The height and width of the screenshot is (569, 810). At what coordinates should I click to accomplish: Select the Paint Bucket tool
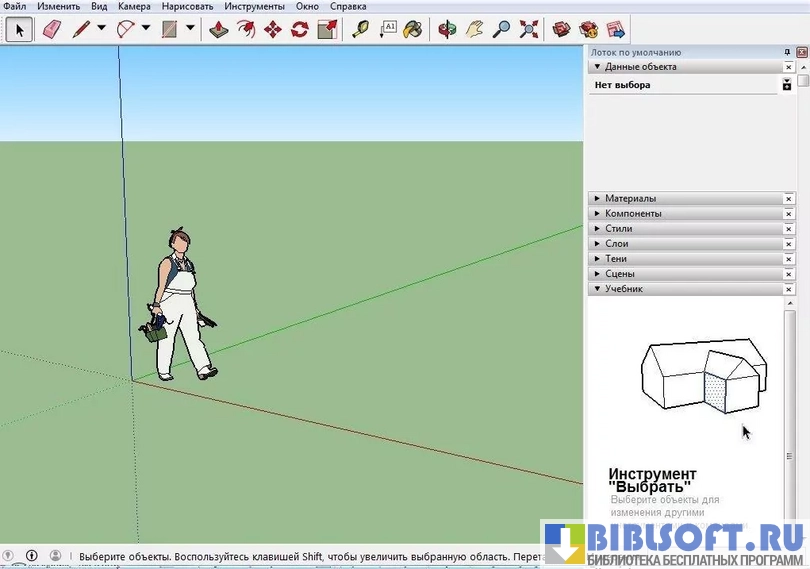point(412,29)
